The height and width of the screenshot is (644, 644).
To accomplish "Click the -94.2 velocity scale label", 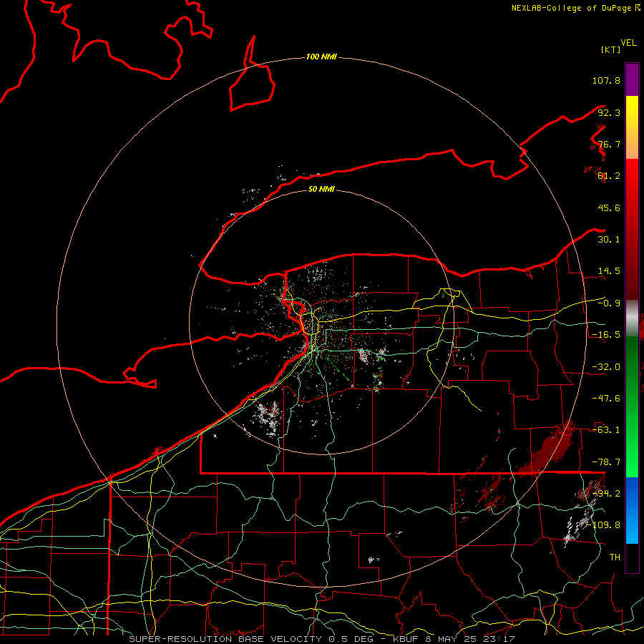I will point(606,494).
